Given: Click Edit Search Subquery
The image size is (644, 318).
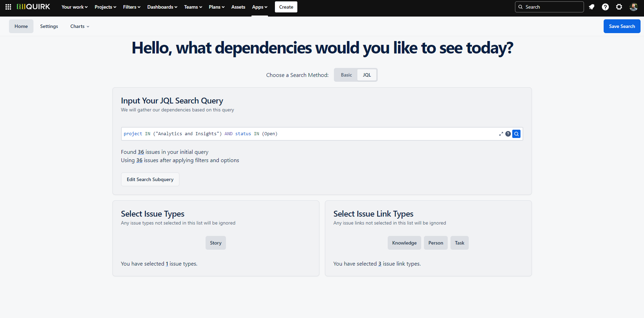Looking at the screenshot, I should (150, 179).
